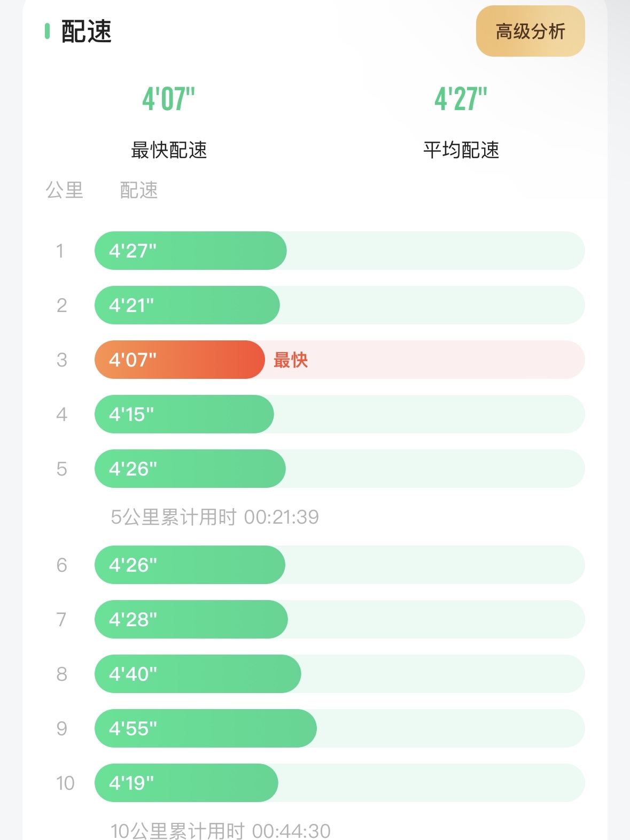Select the 平均配速 label
630x840 pixels.
461,150
